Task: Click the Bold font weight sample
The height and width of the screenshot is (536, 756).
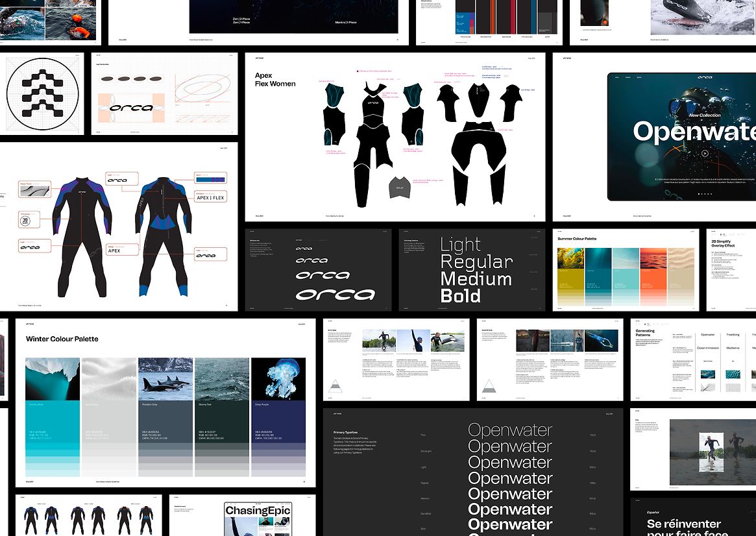Action: [460, 297]
